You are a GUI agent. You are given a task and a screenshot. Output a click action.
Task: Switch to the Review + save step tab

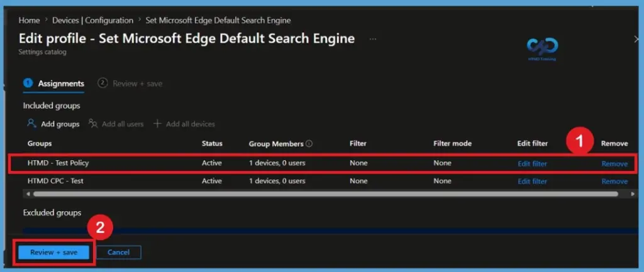click(130, 84)
